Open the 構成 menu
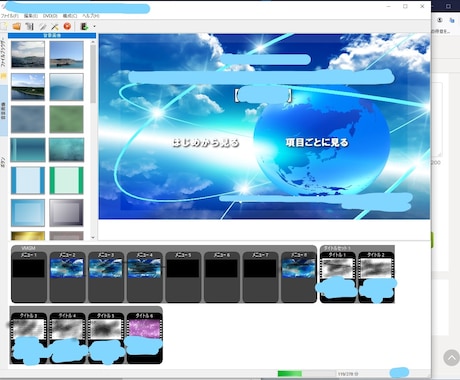460x380 pixels. coord(70,16)
